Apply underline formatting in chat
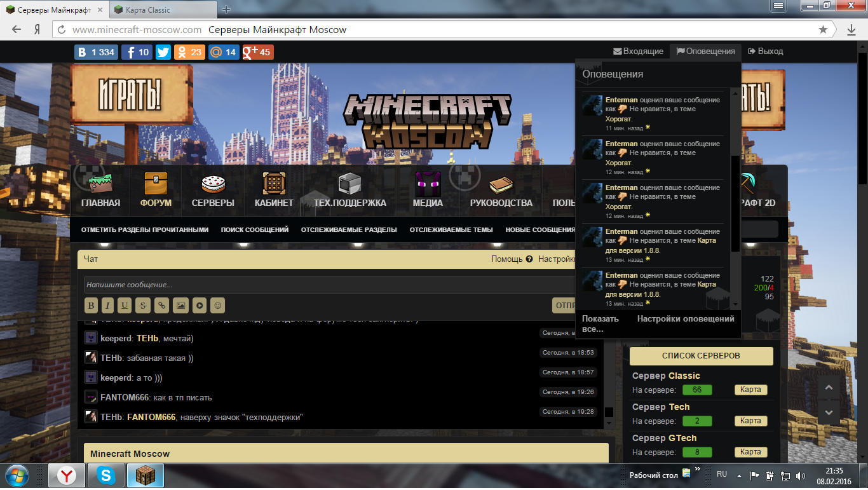 (x=125, y=306)
